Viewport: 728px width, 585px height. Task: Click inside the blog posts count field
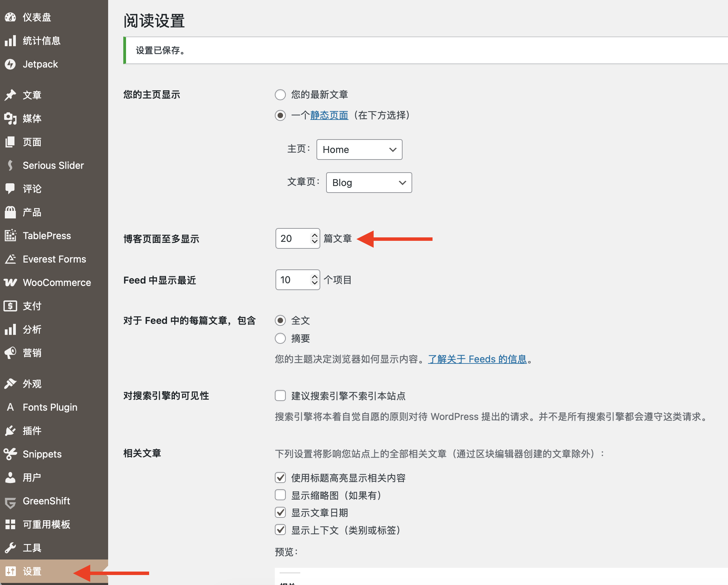pos(293,238)
